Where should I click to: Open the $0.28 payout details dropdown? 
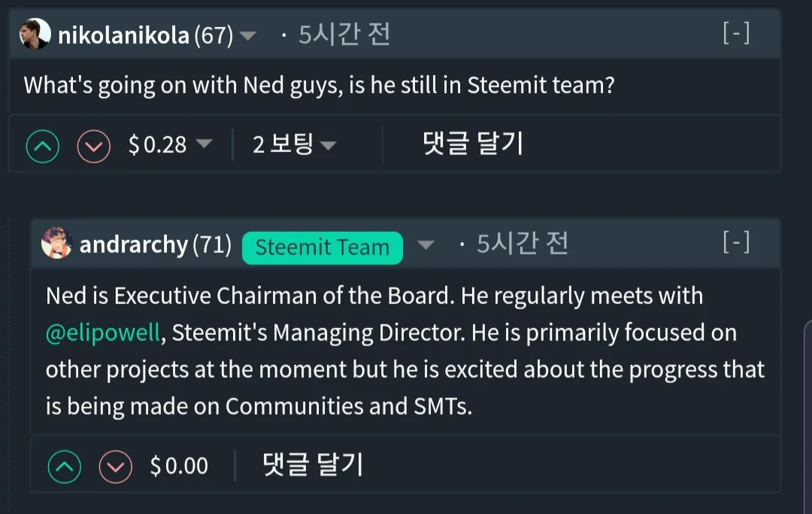tap(204, 144)
